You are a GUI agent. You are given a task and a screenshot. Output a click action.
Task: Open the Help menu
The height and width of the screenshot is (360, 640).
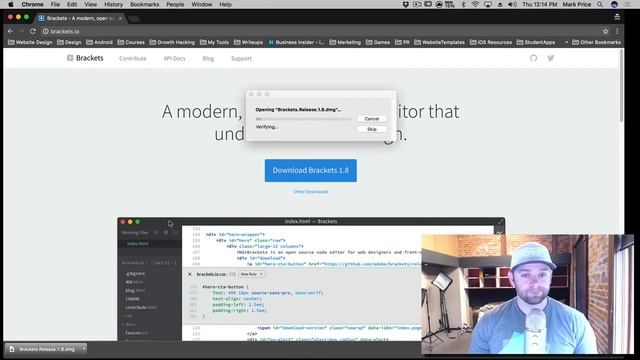[x=225, y=4]
